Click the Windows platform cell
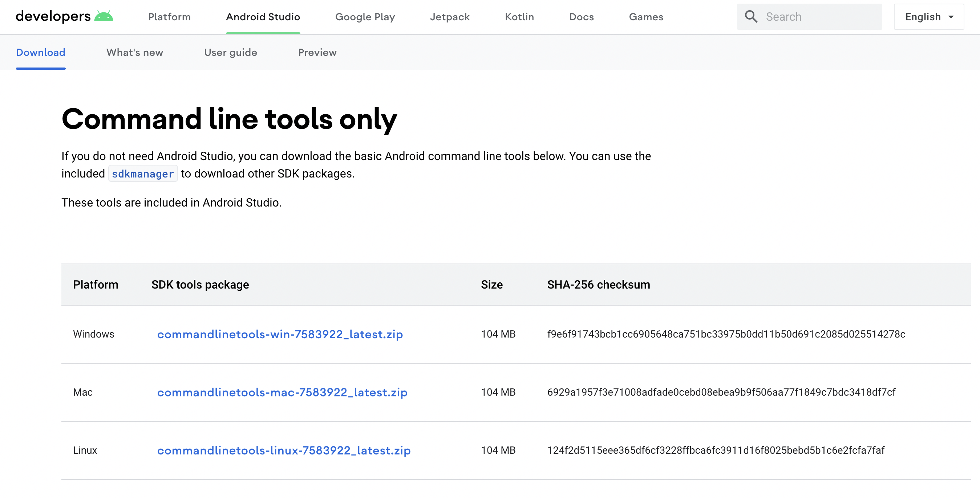 click(94, 334)
